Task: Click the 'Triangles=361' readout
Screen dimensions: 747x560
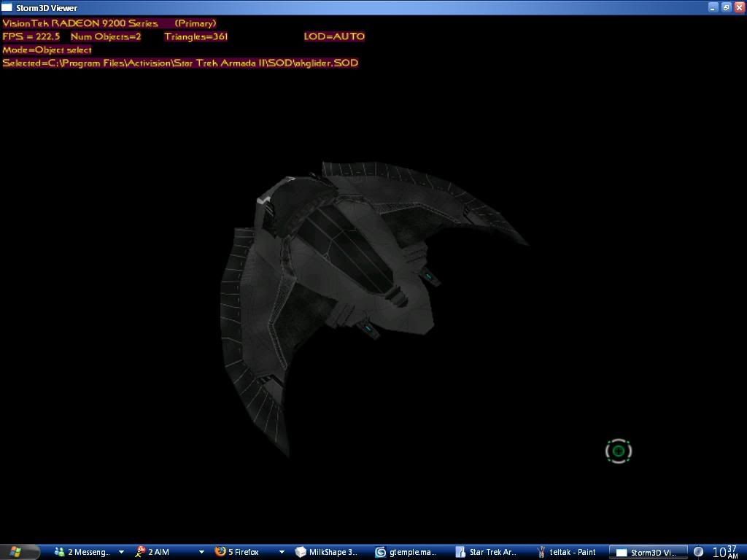Action: coord(196,36)
